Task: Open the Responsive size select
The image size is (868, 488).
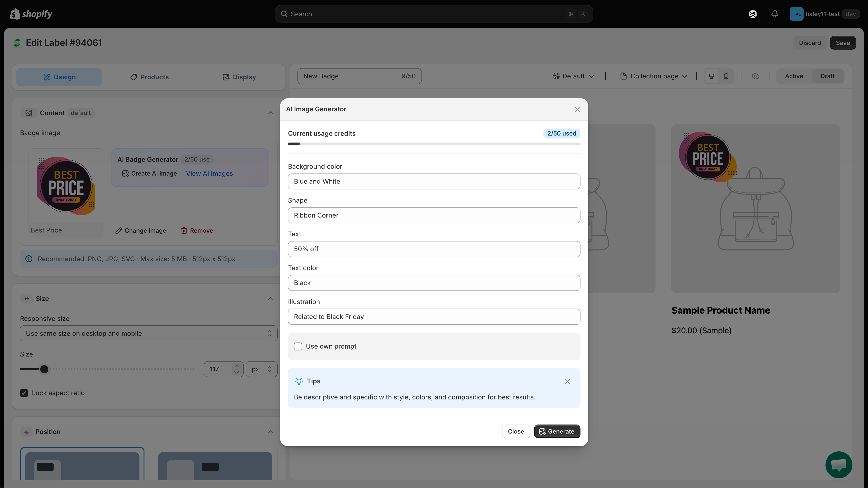Action: click(149, 333)
